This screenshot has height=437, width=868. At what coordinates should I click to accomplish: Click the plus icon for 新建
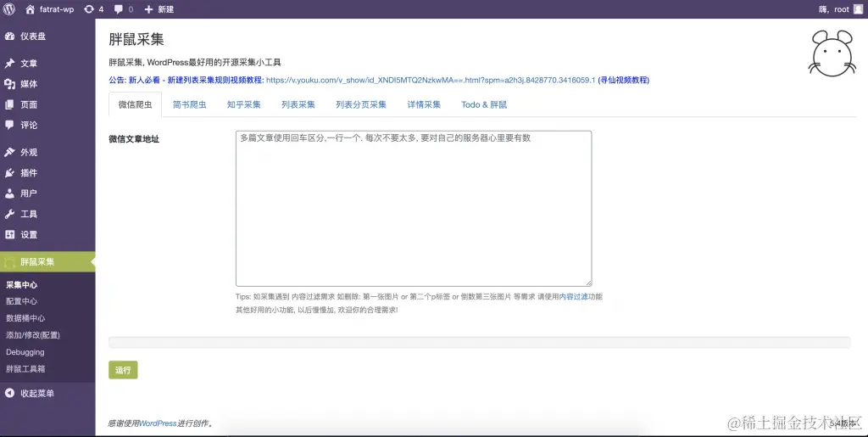148,9
